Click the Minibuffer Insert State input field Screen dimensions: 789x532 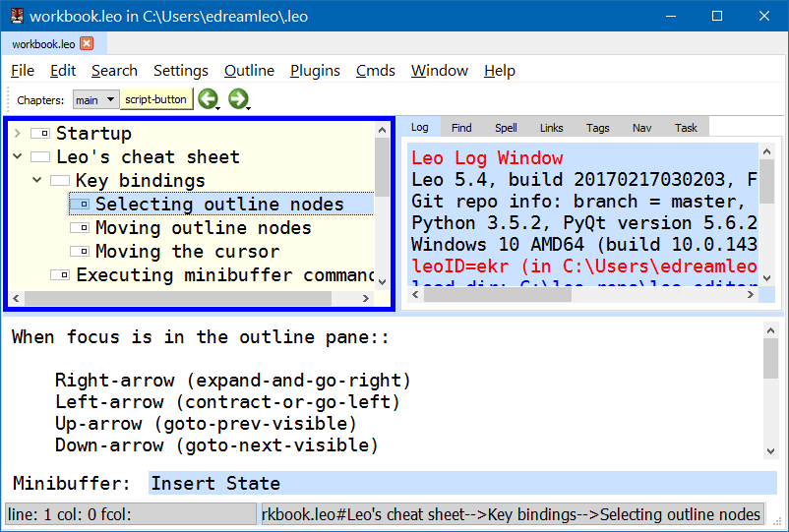(462, 483)
